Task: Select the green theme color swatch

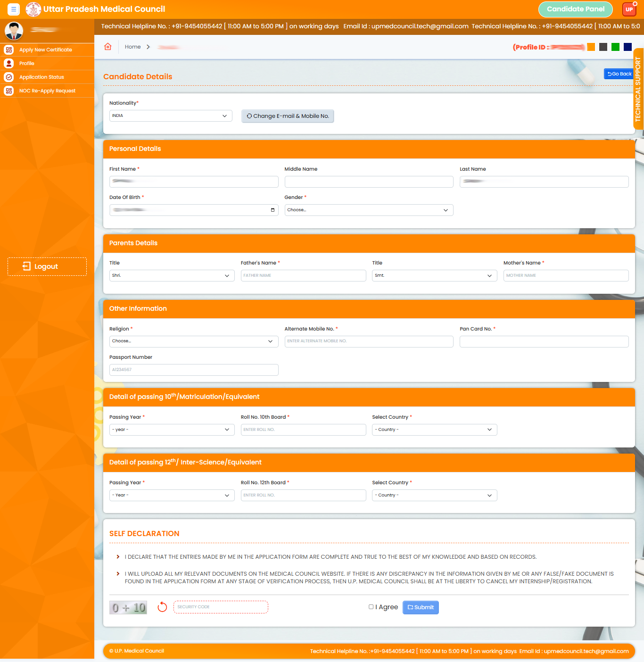Action: [x=615, y=47]
